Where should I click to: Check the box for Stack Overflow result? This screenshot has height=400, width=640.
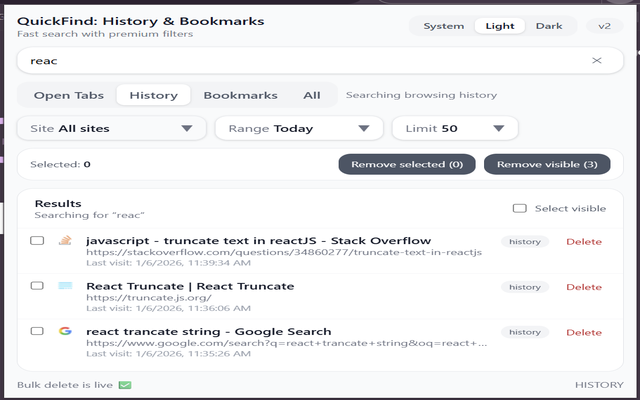(37, 240)
